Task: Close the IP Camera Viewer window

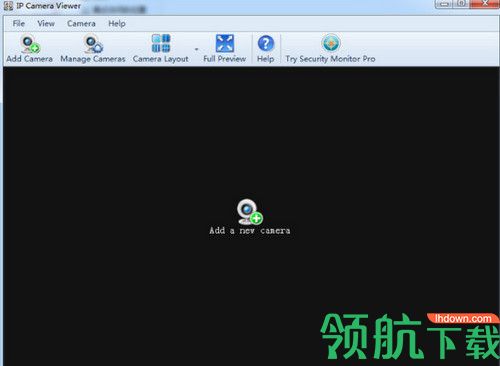Action: [485, 4]
